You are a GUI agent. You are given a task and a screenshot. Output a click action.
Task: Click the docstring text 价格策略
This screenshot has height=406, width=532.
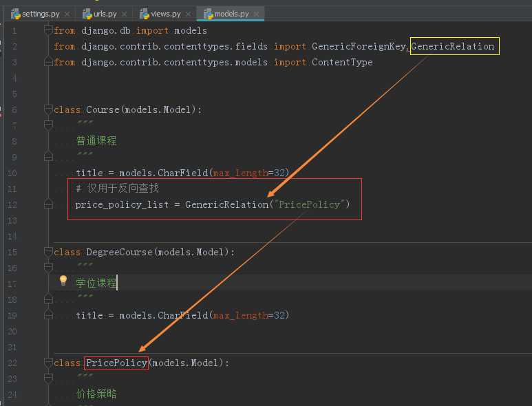(96, 394)
